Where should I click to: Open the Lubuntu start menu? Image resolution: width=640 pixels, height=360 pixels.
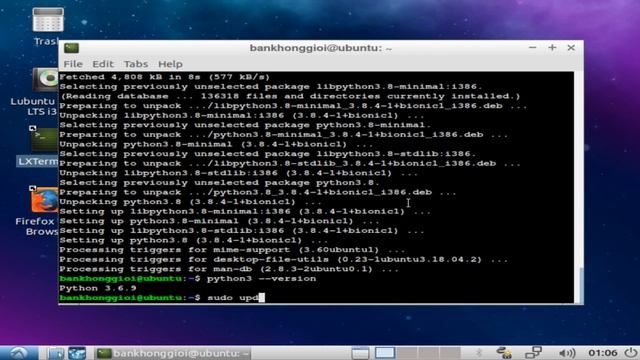18,353
